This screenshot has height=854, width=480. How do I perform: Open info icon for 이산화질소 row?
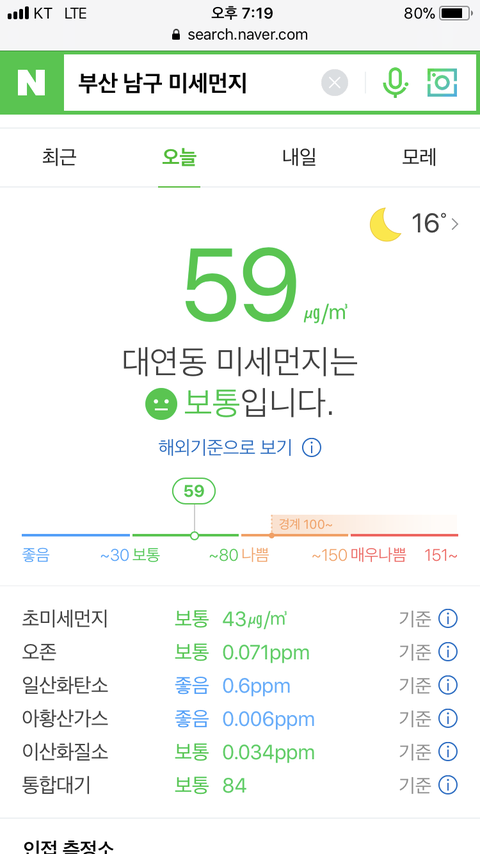tap(448, 752)
